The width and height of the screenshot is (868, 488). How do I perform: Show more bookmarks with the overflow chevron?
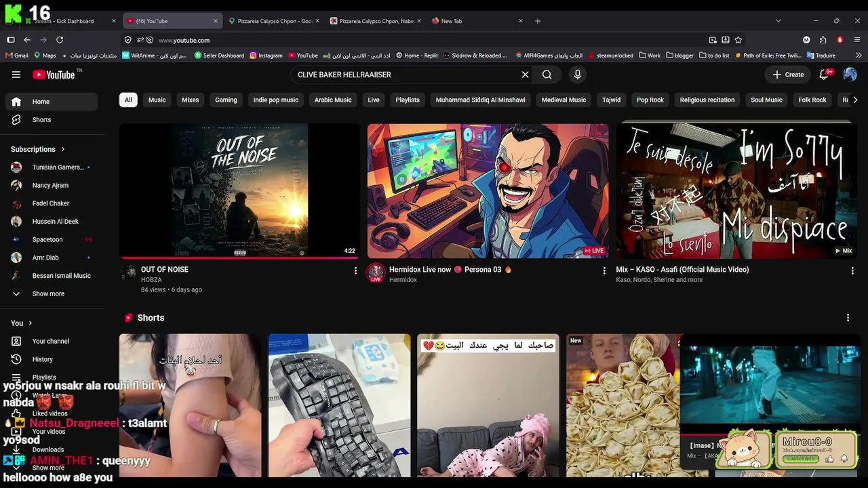click(857, 56)
